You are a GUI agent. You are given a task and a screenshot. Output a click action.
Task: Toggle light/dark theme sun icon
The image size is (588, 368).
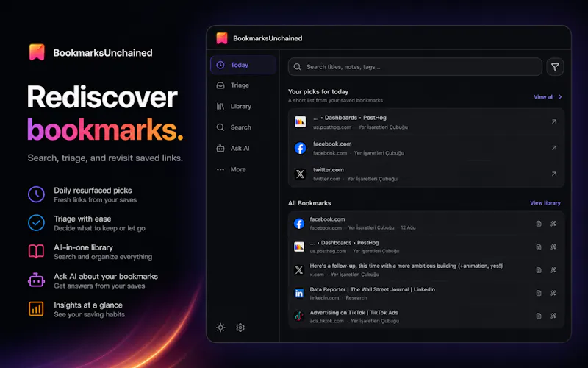tap(220, 328)
